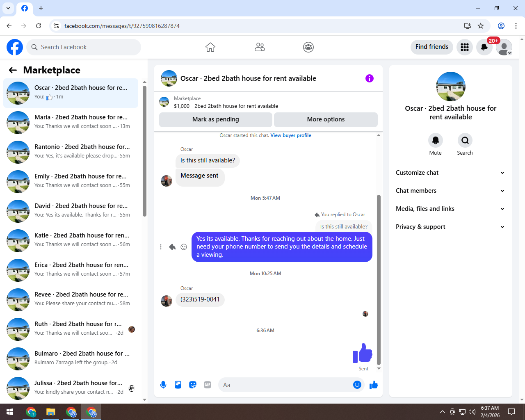Image resolution: width=525 pixels, height=420 pixels.
Task: Click the Chrome profile icon
Action: pyautogui.click(x=501, y=26)
